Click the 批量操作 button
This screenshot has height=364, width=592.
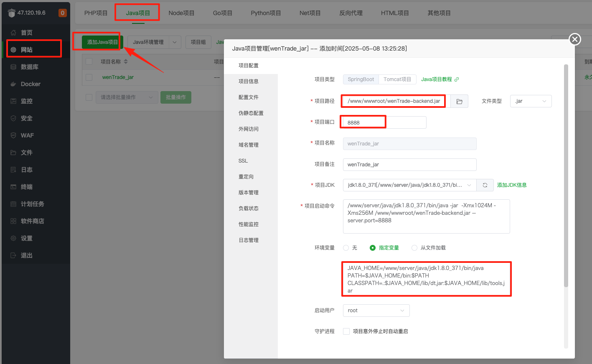(176, 97)
